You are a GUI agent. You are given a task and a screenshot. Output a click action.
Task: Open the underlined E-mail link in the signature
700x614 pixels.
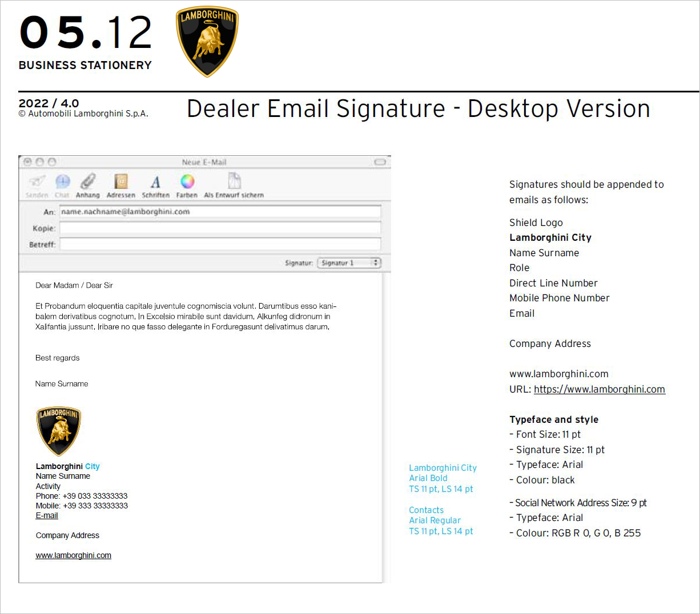[46, 515]
